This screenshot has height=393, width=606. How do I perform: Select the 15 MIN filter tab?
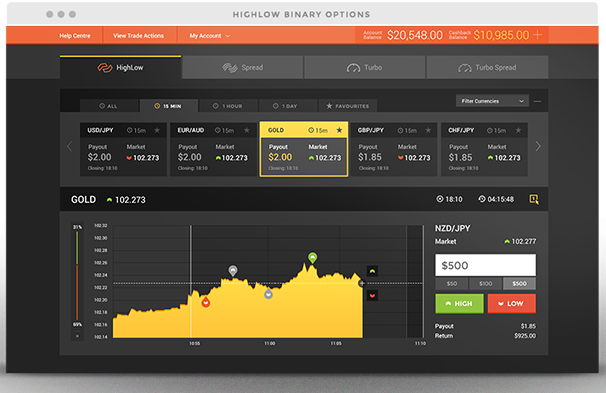(x=169, y=106)
